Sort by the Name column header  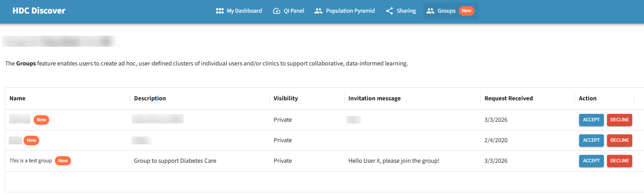pos(17,98)
